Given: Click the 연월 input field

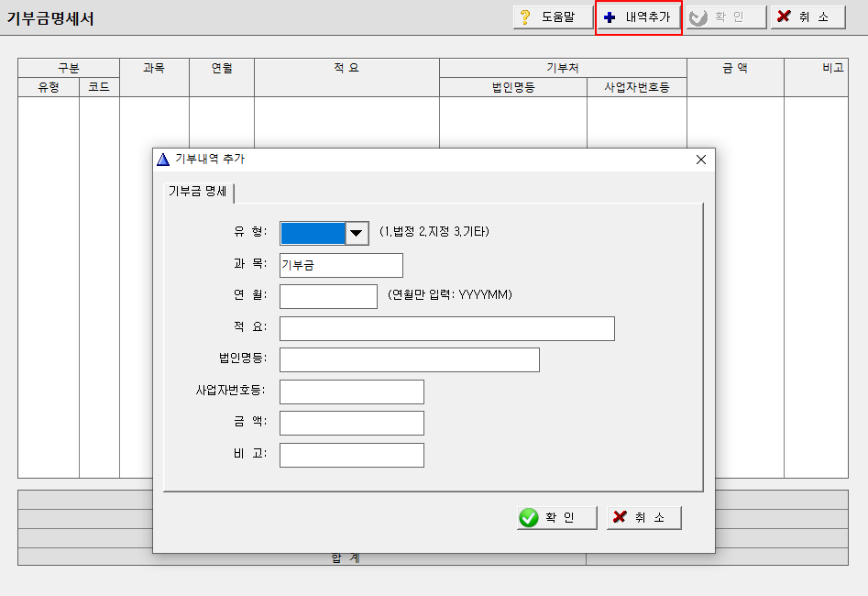Looking at the screenshot, I should pos(328,296).
